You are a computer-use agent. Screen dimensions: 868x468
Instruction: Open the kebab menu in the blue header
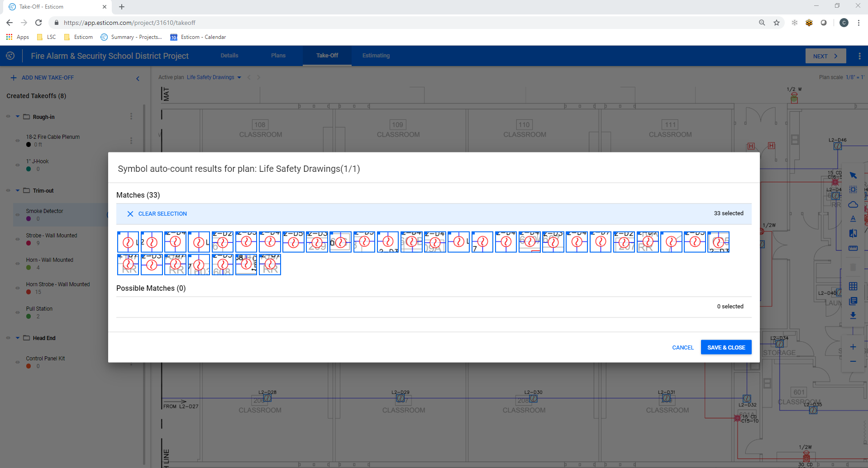coord(859,56)
